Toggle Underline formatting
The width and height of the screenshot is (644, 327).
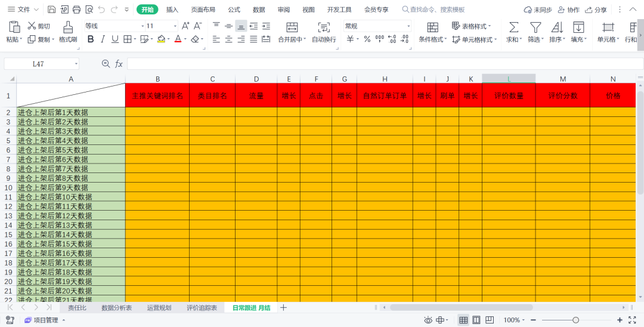tap(115, 39)
